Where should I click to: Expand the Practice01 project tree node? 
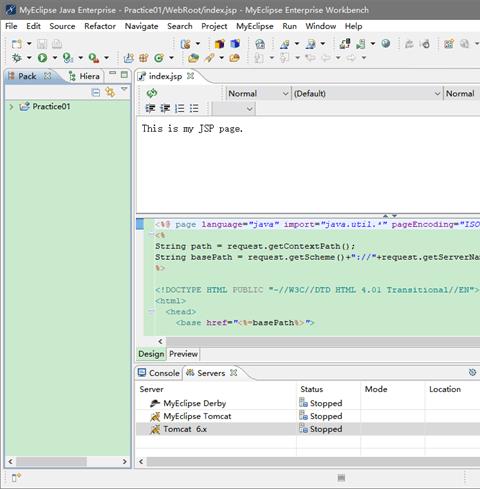(x=11, y=107)
